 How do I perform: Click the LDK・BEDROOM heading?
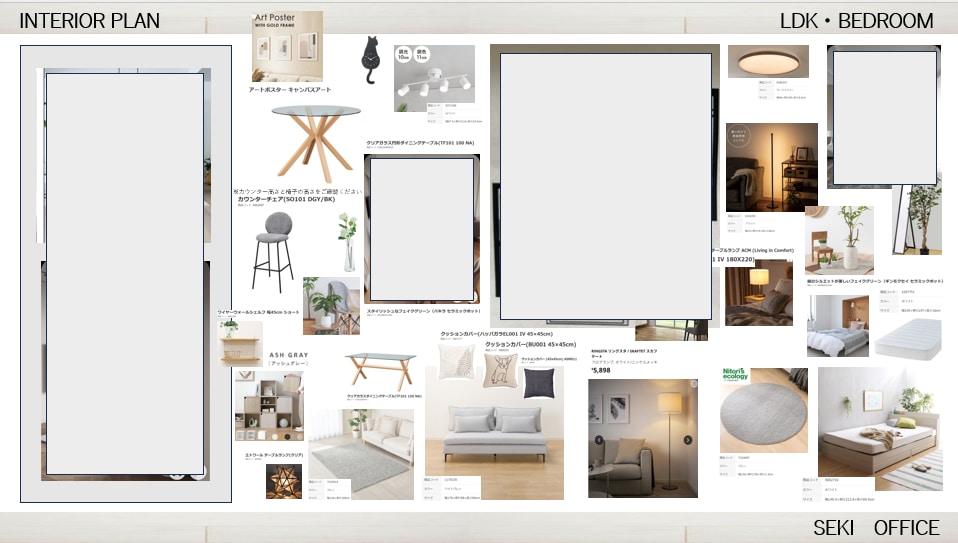click(x=857, y=21)
